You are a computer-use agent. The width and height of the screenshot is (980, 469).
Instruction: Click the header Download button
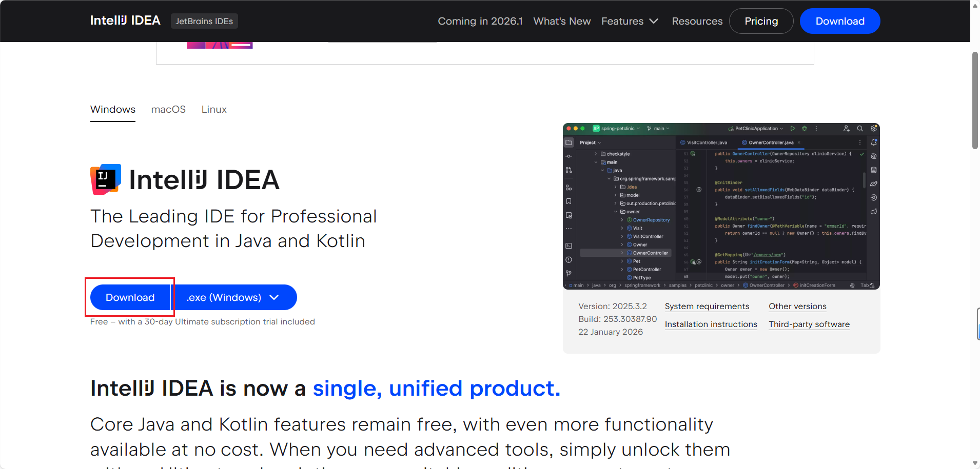pos(840,21)
